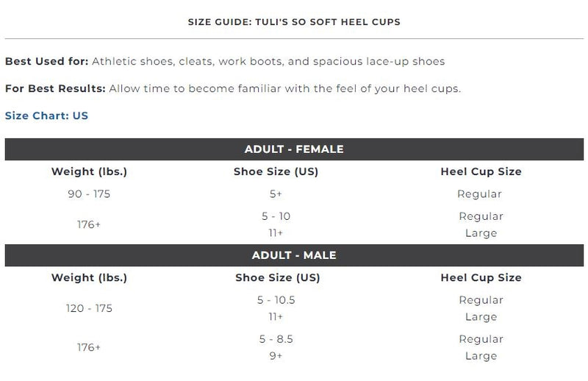This screenshot has width=588, height=381.
Task: Select the "120 - 175" weight cell
Action: [x=89, y=308]
